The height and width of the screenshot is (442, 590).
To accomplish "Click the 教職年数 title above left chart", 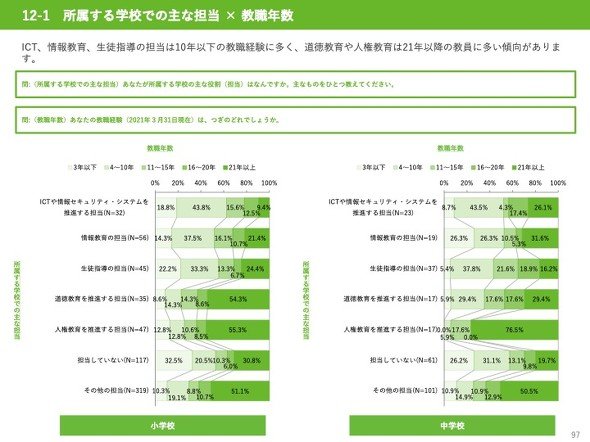I will [160, 148].
